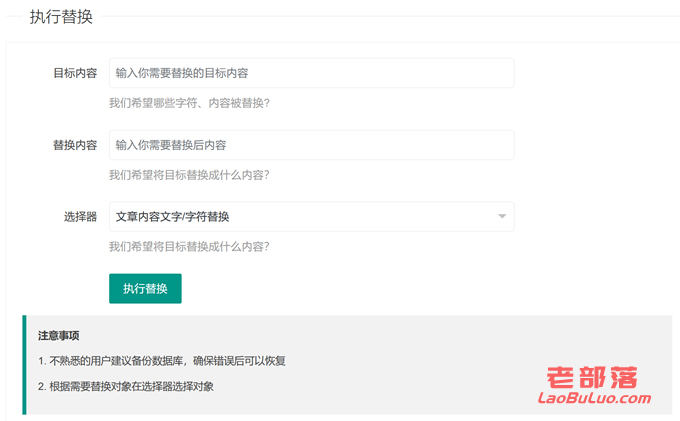The height and width of the screenshot is (421, 680).
Task: Click the dropdown arrow in 选择器
Action: point(502,216)
